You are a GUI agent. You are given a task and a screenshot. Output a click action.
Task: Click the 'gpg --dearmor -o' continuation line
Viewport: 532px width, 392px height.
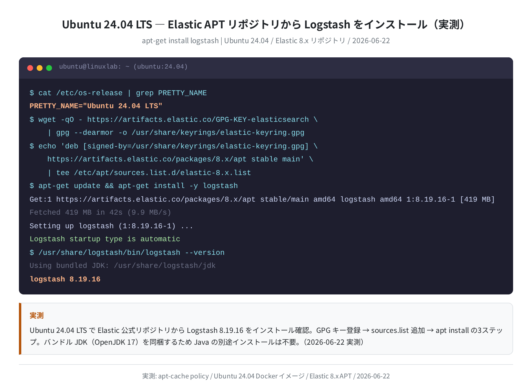click(x=176, y=133)
